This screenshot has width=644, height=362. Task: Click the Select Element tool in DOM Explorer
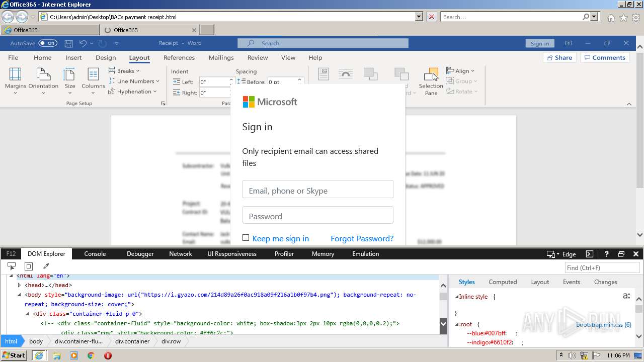pyautogui.click(x=12, y=266)
